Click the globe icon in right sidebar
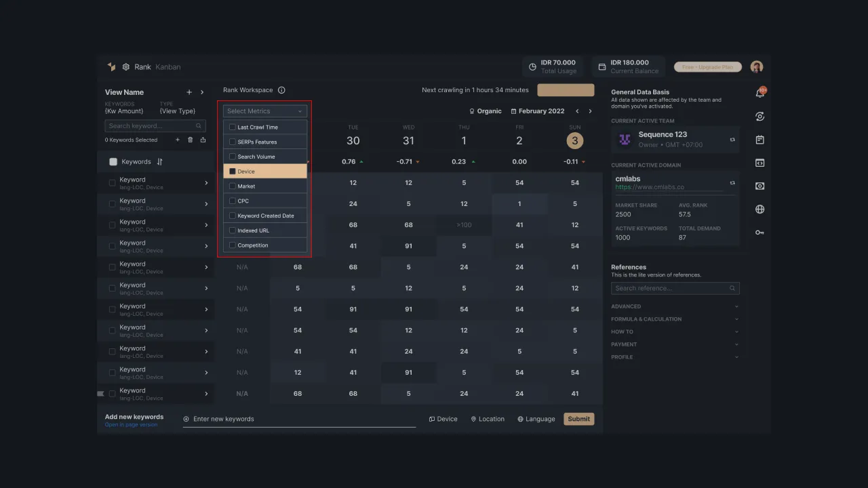Viewport: 868px width, 488px height. coord(759,209)
